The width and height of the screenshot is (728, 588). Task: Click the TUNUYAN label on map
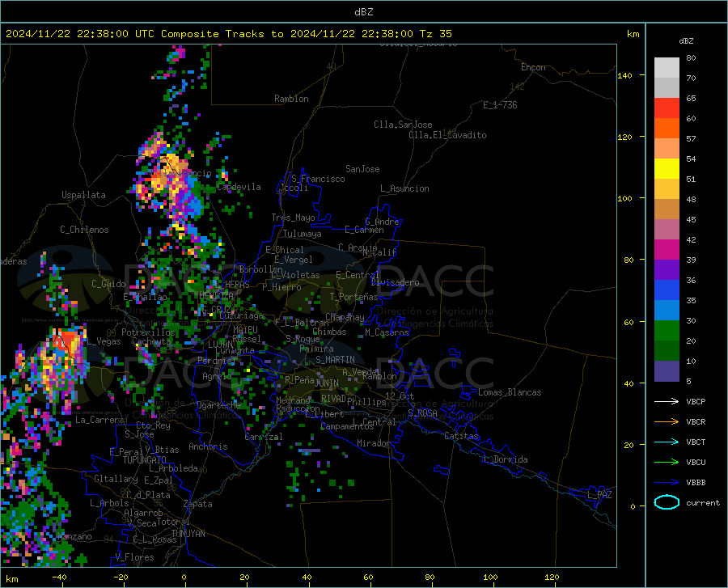click(188, 533)
